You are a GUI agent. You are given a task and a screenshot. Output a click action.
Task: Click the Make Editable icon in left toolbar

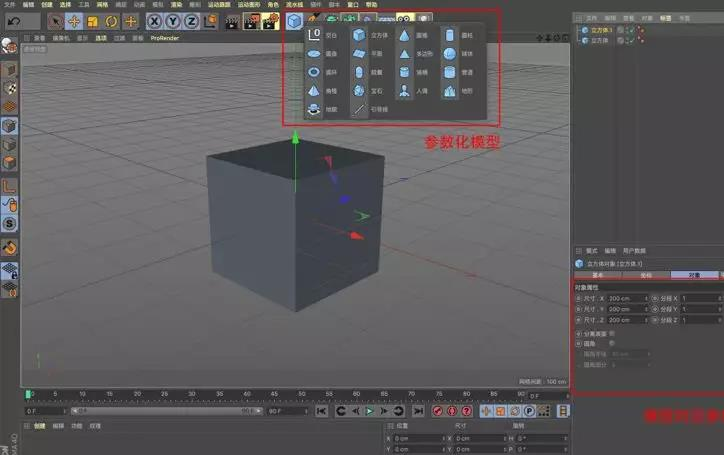(x=9, y=46)
